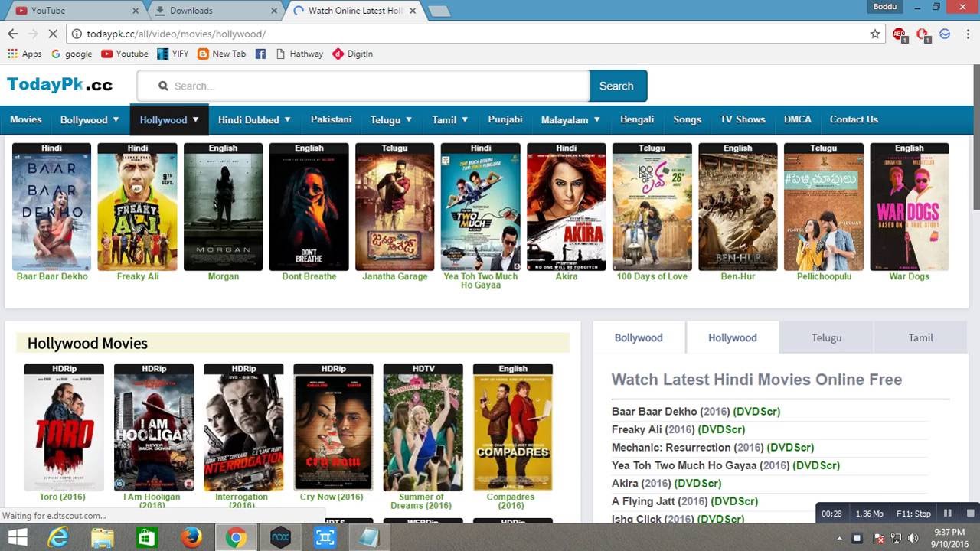Open the Dont Breathe poster
Viewport: 980px width, 551px height.
[x=309, y=207]
